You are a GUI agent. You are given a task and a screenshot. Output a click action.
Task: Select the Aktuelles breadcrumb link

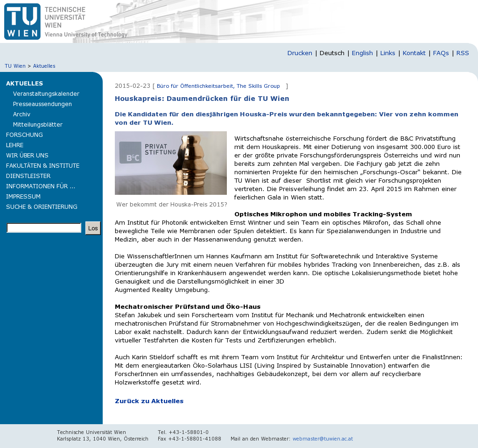44,66
